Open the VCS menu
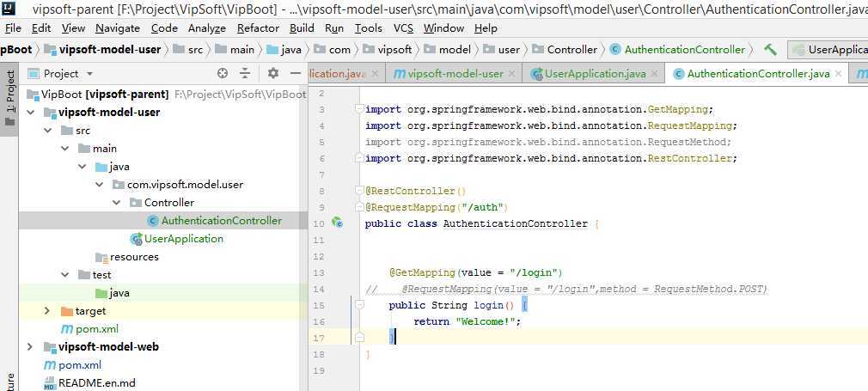Viewport: 868px width, 391px height. pyautogui.click(x=404, y=28)
